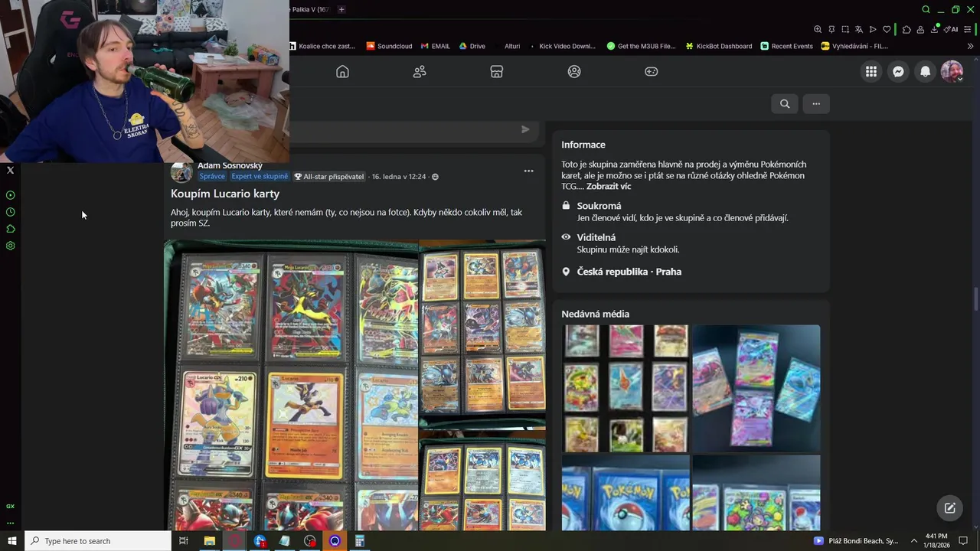
Task: Open recent media Pokémon card backs thumbnail
Action: (x=626, y=493)
